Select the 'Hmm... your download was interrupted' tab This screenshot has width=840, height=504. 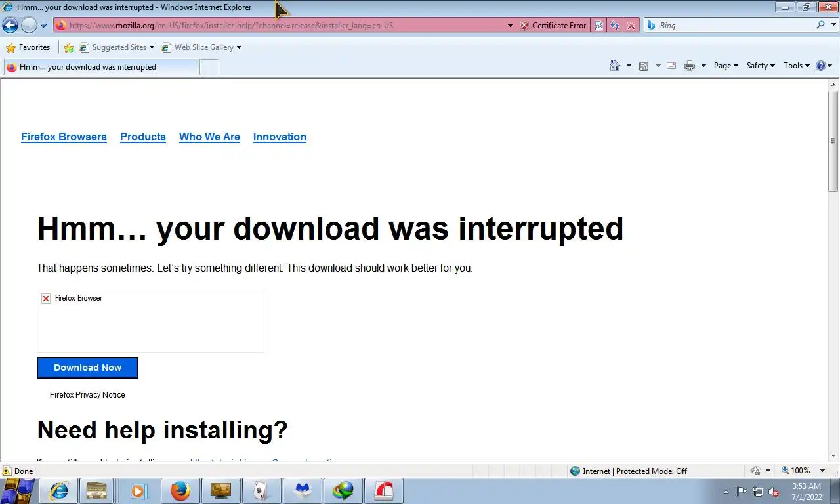[x=101, y=67]
